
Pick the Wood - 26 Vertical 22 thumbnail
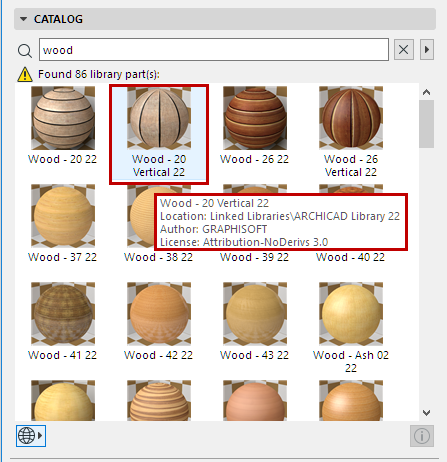tap(351, 118)
